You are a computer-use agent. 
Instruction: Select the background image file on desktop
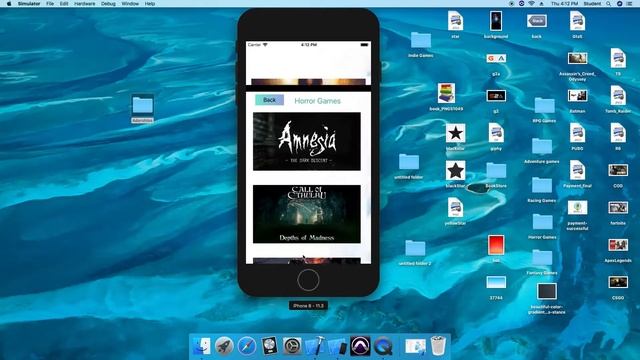point(496,21)
